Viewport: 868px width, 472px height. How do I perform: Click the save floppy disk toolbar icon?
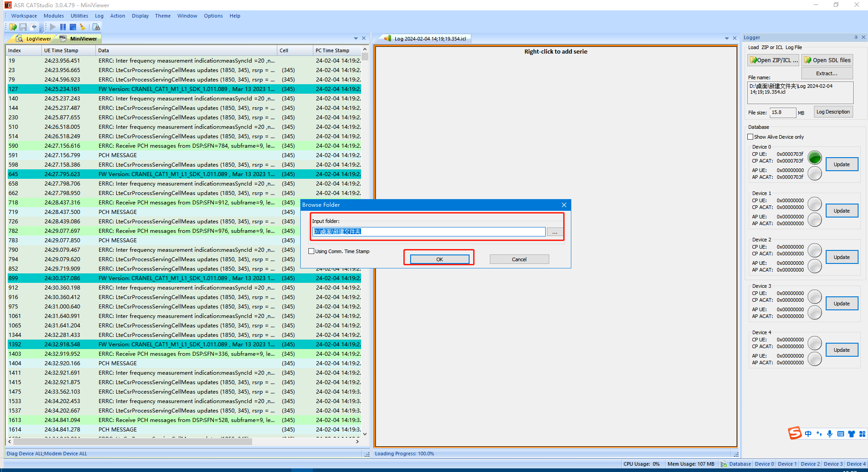23,27
